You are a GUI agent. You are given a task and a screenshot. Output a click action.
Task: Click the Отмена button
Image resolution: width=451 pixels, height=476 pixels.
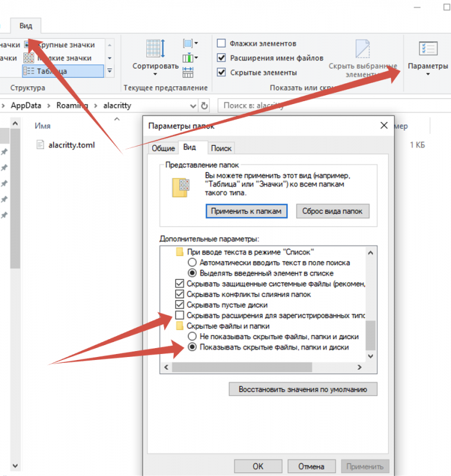click(311, 466)
